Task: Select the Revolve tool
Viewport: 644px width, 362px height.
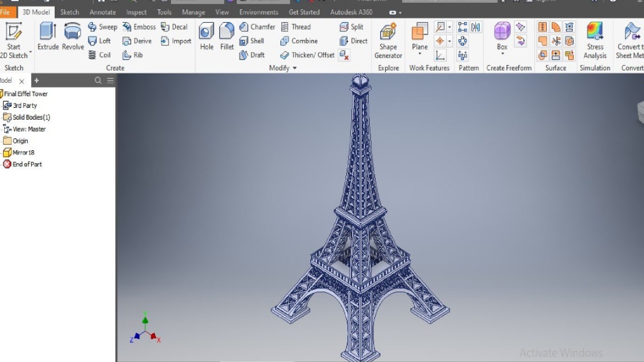Action: 73,36
